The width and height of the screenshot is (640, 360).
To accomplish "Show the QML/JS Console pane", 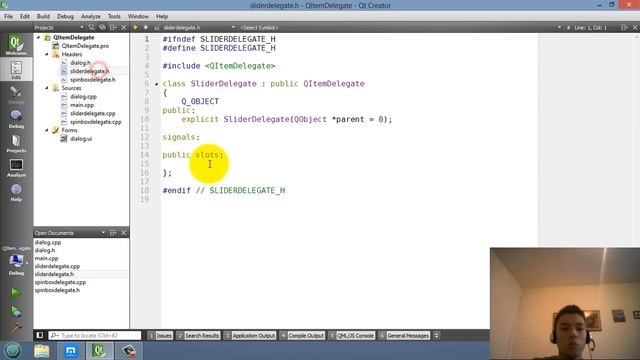I will [352, 336].
